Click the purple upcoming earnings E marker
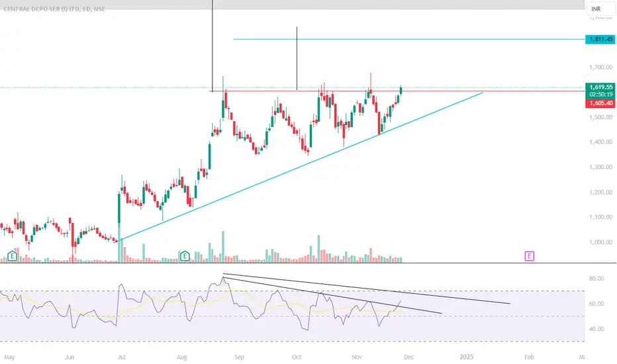This screenshot has width=617, height=364. pos(529,256)
